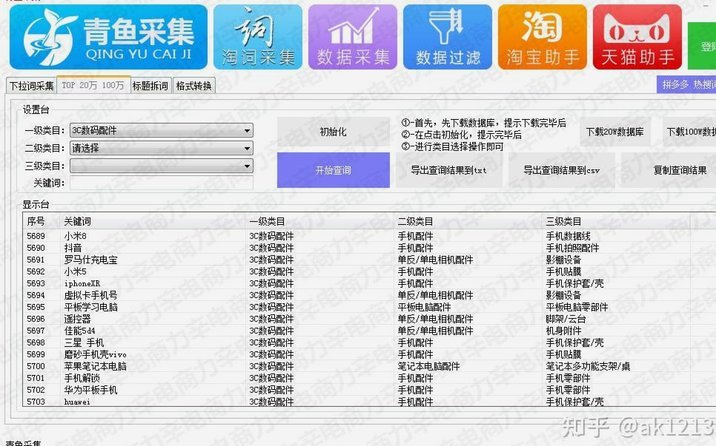
Task: Expand the 二级类目 dropdown
Action: click(x=162, y=148)
